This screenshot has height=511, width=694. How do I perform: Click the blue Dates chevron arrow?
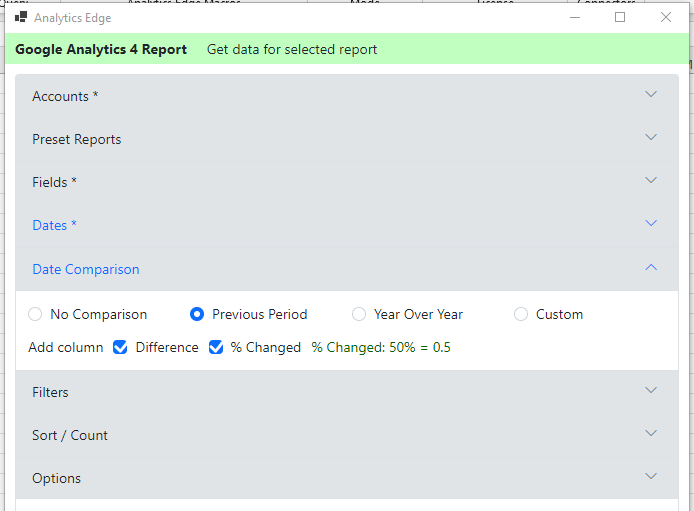pyautogui.click(x=651, y=223)
